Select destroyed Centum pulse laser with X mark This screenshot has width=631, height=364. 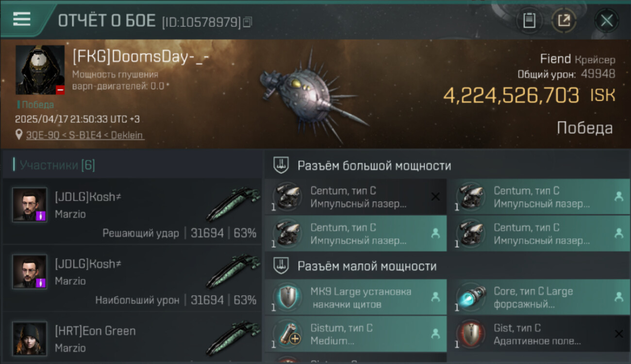point(356,197)
